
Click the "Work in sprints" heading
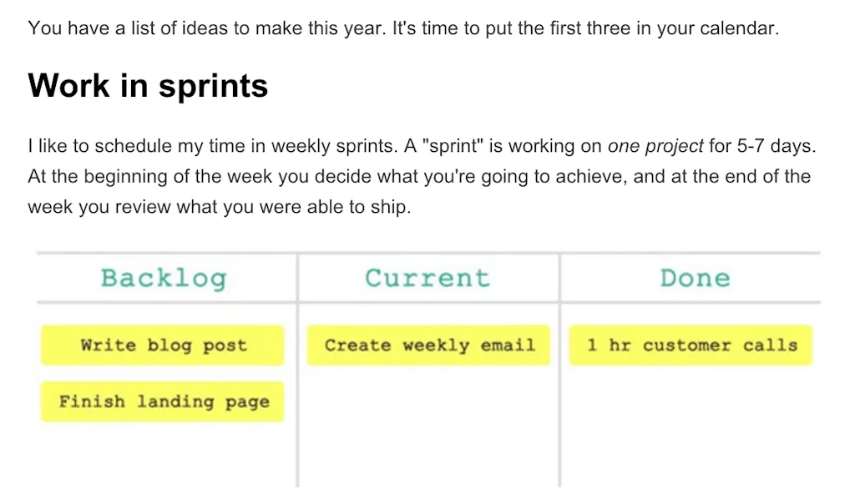pos(148,86)
